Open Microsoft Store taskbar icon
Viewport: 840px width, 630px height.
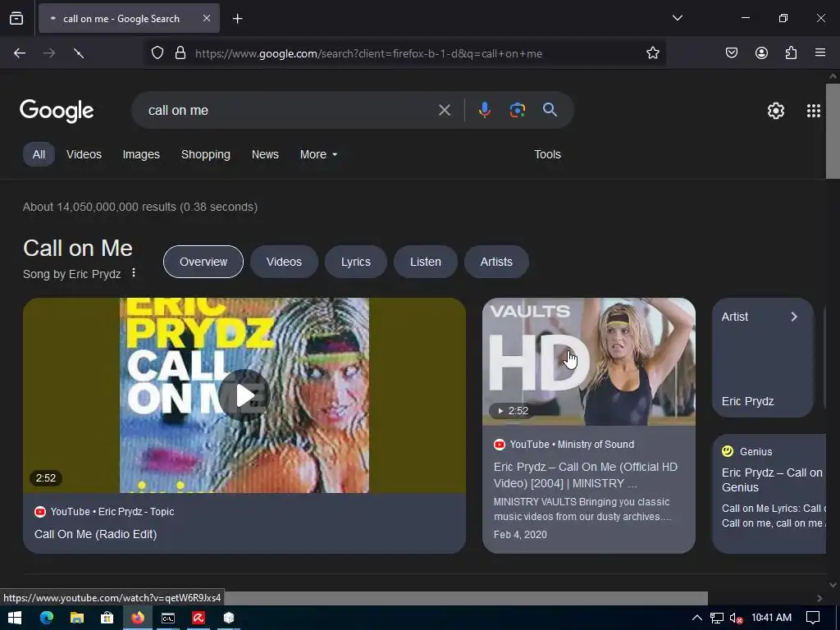click(107, 618)
